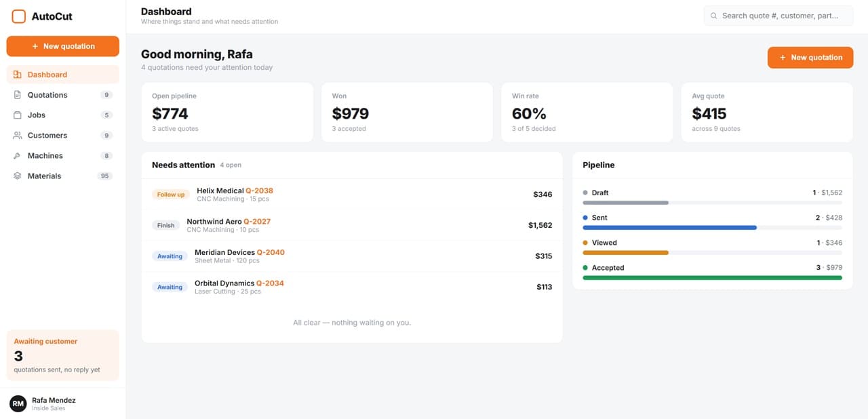Click the AutoCut logo icon
Screen dimensions: 868x419
[19, 16]
